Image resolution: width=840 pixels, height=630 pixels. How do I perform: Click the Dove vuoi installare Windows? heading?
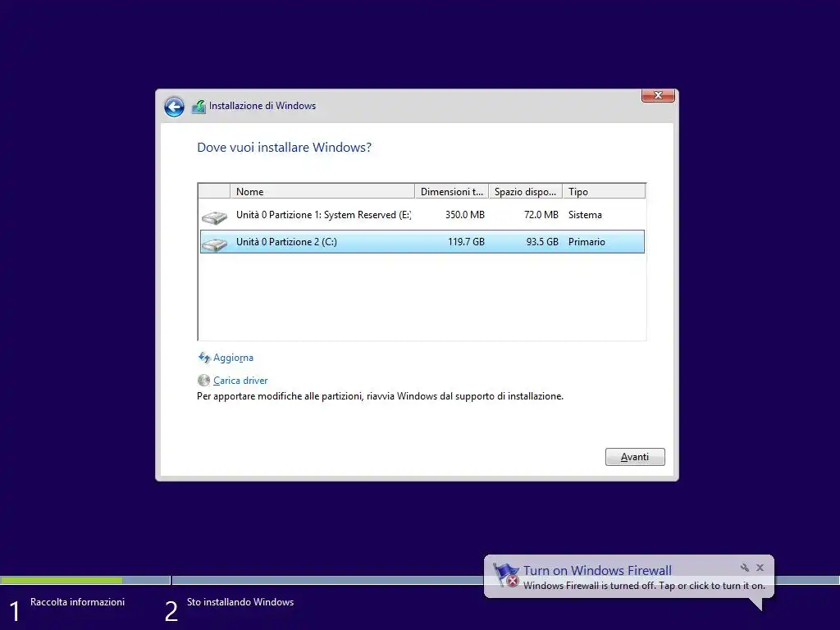coord(284,148)
